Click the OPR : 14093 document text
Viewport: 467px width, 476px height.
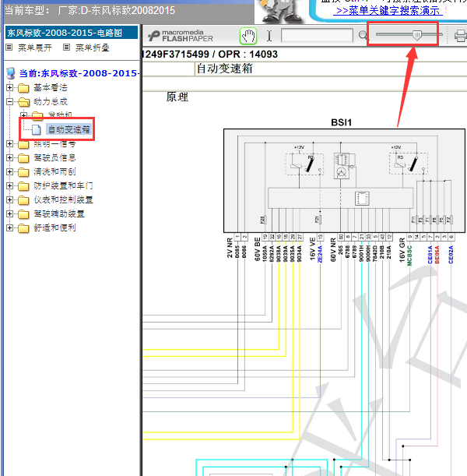[248, 55]
